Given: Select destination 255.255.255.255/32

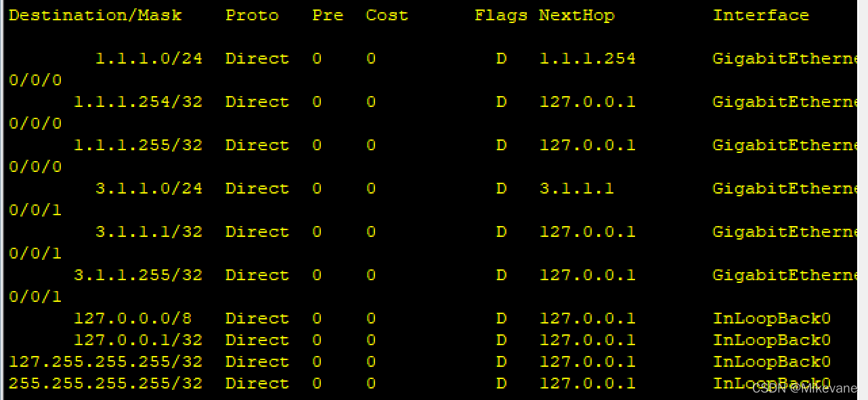Looking at the screenshot, I should click(106, 384).
